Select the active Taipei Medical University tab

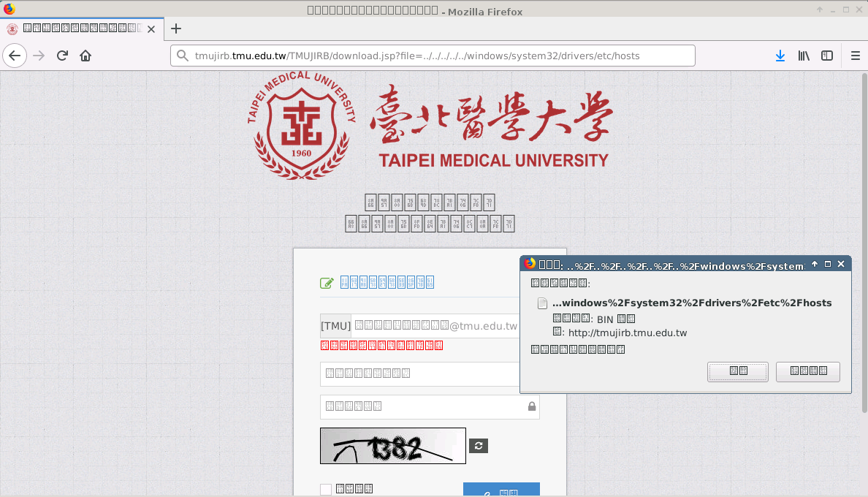point(82,29)
